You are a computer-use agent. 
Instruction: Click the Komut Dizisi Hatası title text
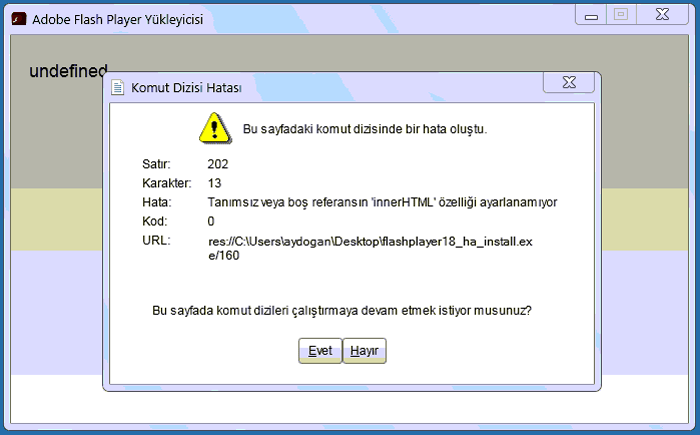click(x=186, y=88)
